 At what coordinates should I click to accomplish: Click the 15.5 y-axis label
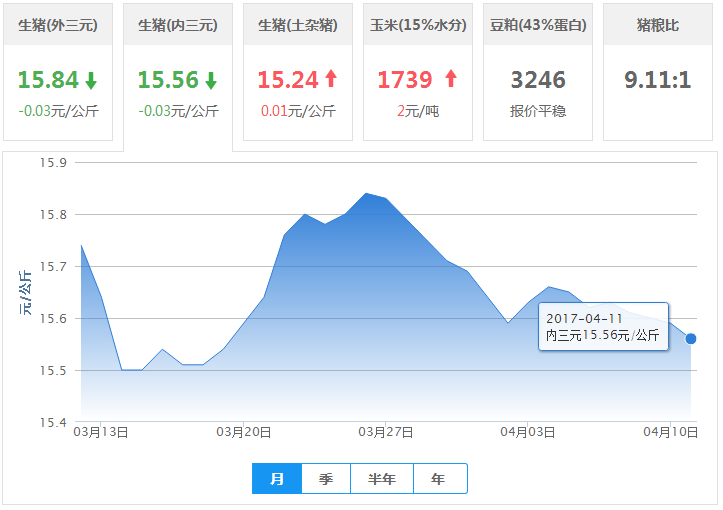(x=53, y=371)
